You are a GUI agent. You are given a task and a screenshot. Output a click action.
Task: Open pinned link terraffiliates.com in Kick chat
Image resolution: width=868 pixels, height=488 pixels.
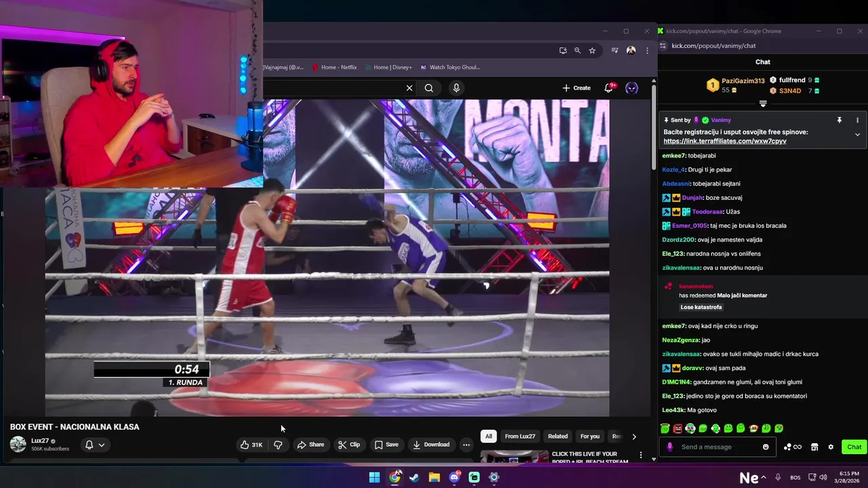coord(725,141)
